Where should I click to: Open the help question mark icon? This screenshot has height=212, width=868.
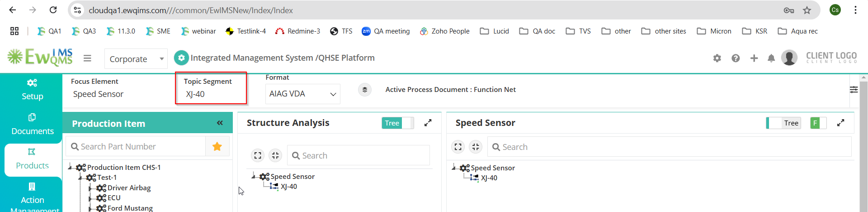[736, 58]
